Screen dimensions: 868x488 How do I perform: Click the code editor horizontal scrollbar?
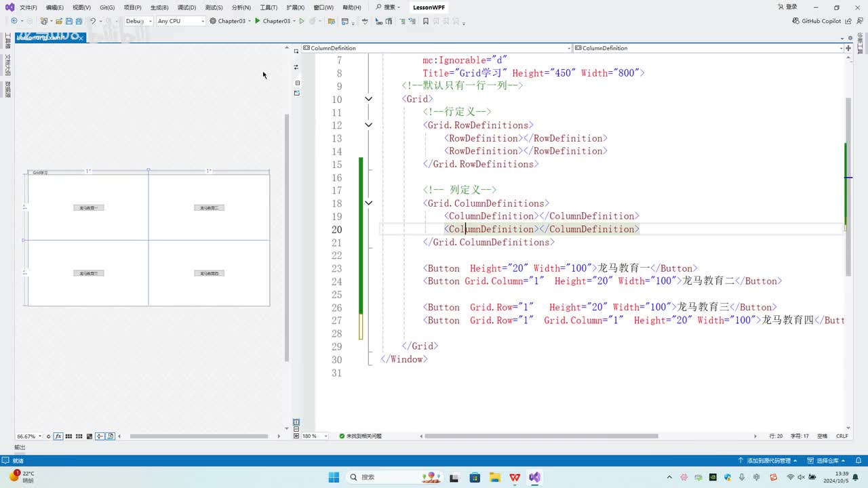(x=541, y=436)
